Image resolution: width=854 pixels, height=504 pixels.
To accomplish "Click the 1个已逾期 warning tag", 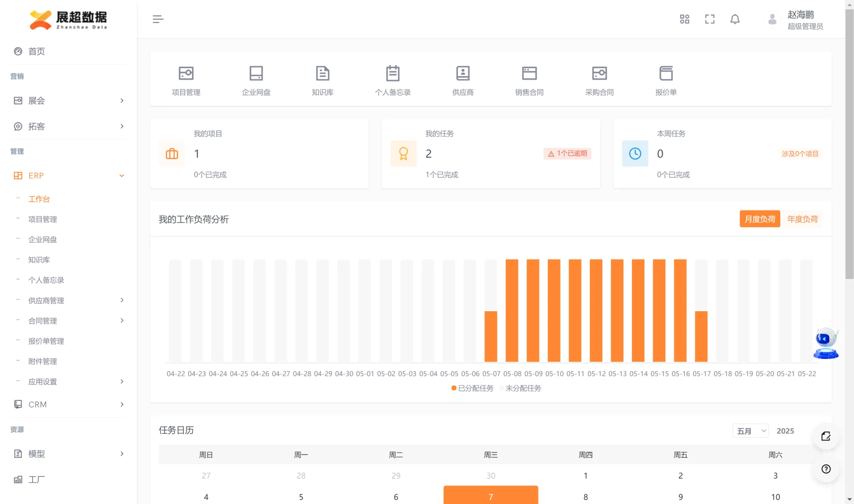I will (x=567, y=154).
